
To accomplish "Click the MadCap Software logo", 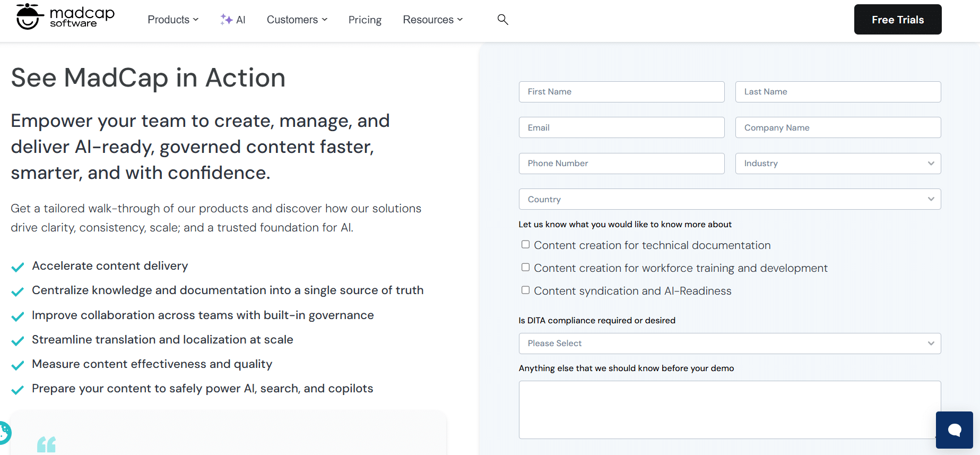I will (x=65, y=16).
